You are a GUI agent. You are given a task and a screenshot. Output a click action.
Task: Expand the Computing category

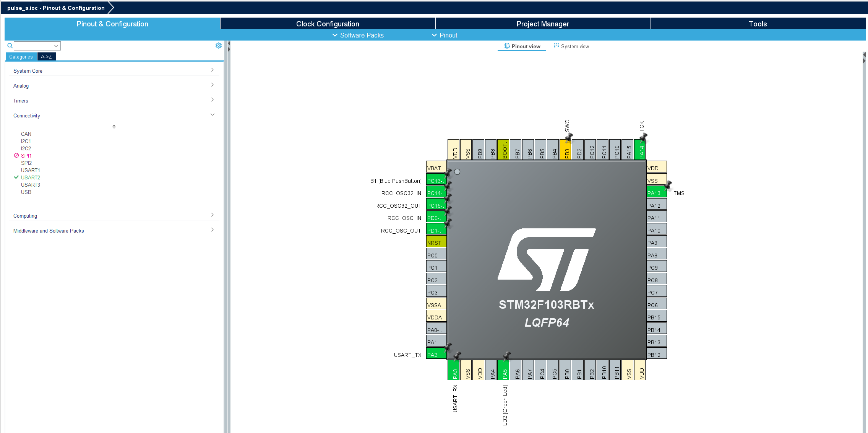pyautogui.click(x=114, y=216)
